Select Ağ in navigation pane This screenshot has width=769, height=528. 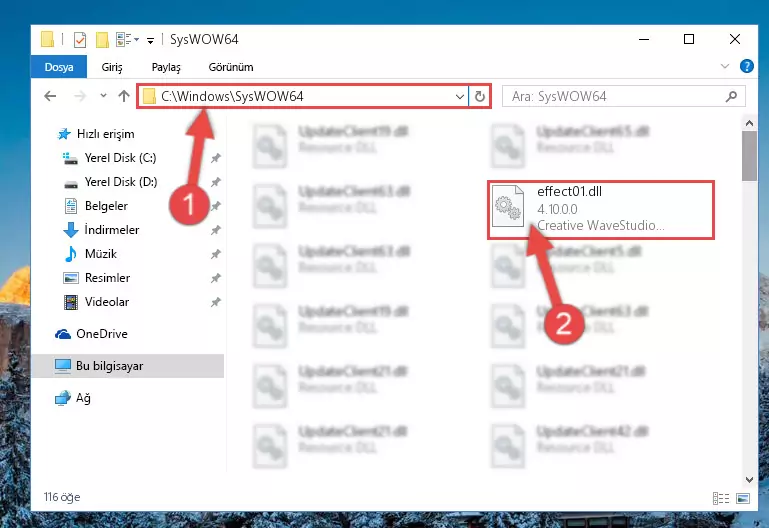pos(73,398)
